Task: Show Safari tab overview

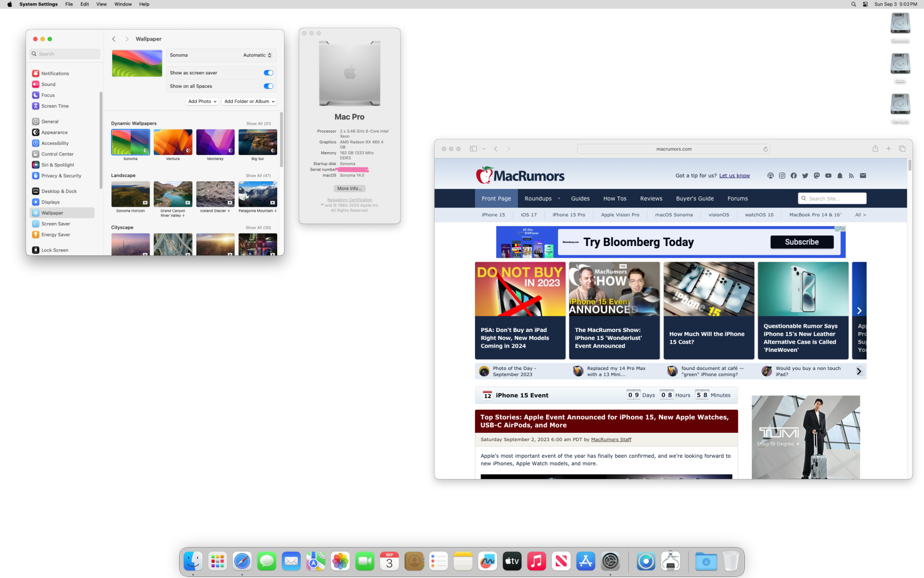Action: 902,148
